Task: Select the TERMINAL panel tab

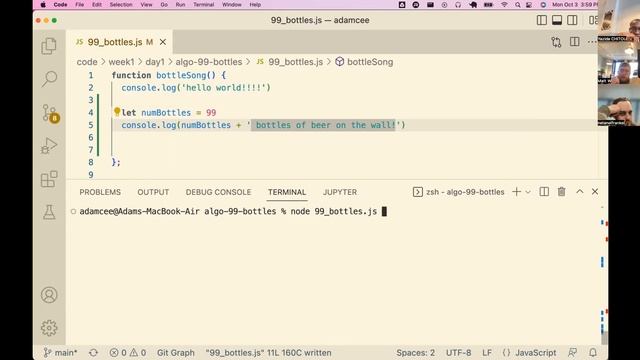Action: (287, 192)
